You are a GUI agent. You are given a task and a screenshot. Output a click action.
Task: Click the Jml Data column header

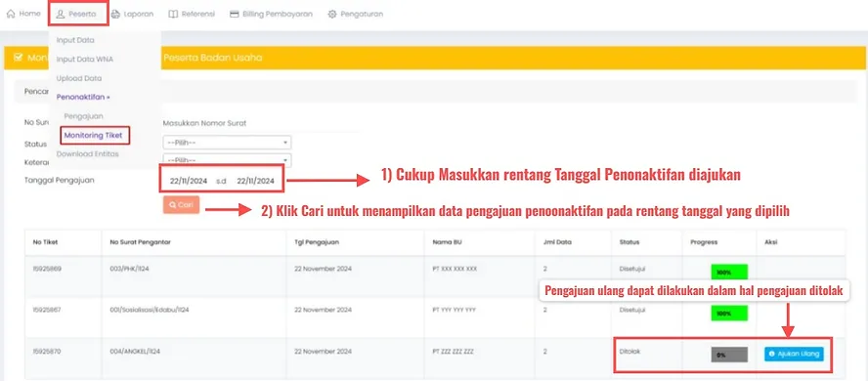tap(557, 242)
